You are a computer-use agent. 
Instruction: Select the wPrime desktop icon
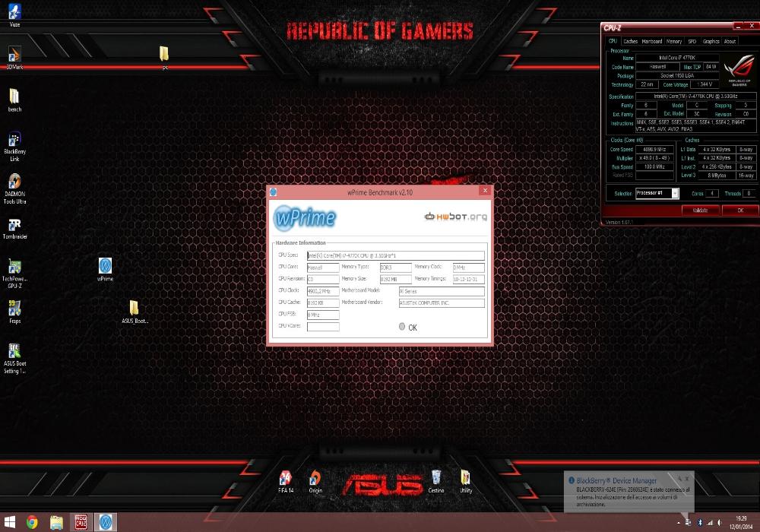tap(105, 269)
